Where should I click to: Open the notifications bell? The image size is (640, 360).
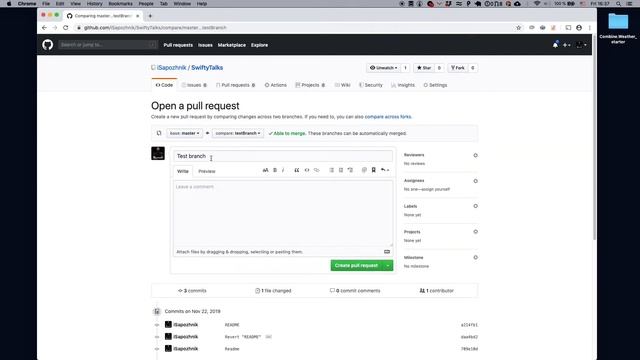pos(555,45)
